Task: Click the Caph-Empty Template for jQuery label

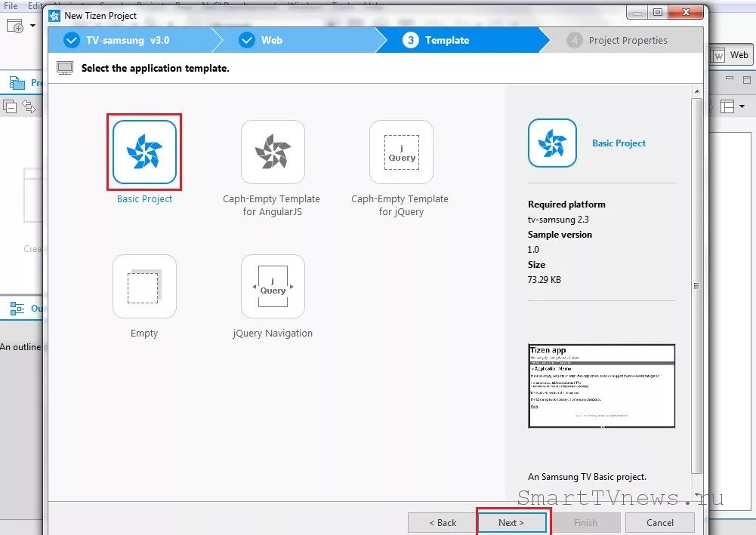Action: click(400, 205)
